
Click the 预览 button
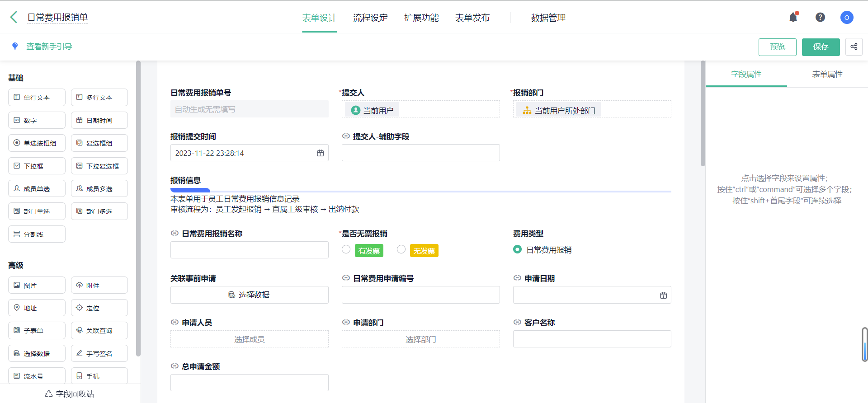[777, 47]
